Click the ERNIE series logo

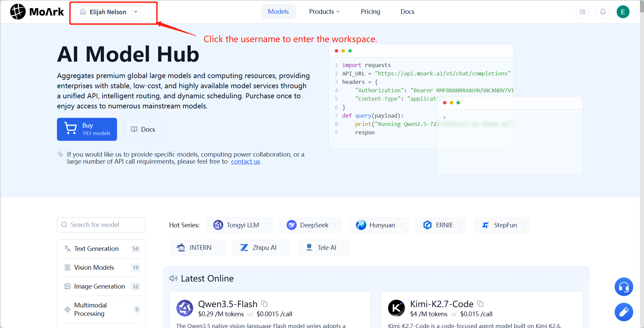428,225
